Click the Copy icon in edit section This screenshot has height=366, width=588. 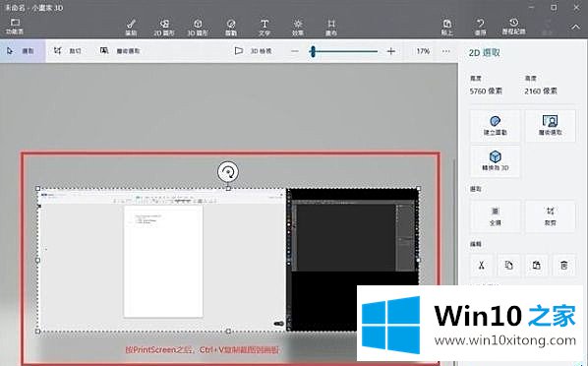[x=509, y=266]
